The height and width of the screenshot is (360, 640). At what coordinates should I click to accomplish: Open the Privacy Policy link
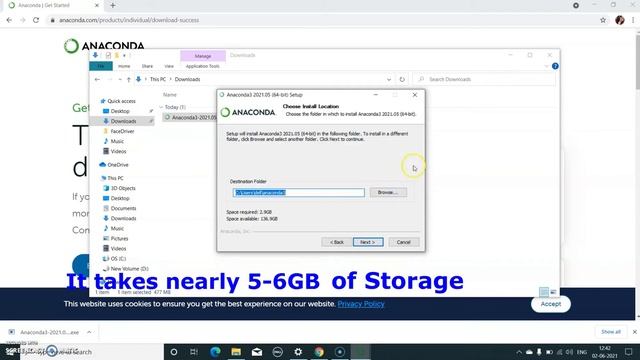361,304
